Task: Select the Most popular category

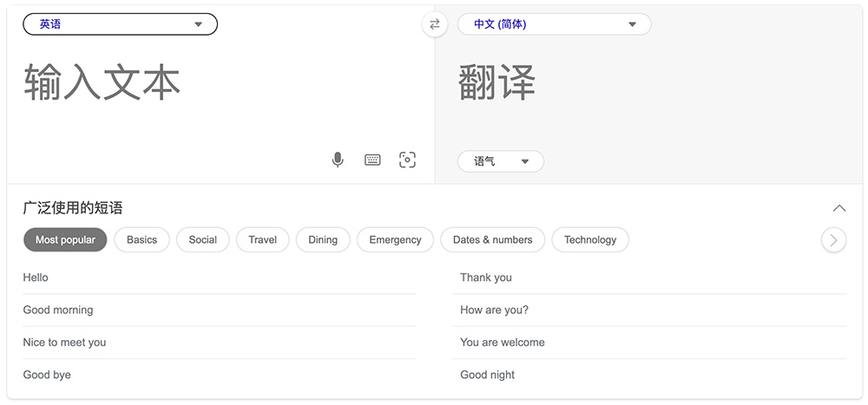Action: (x=65, y=239)
